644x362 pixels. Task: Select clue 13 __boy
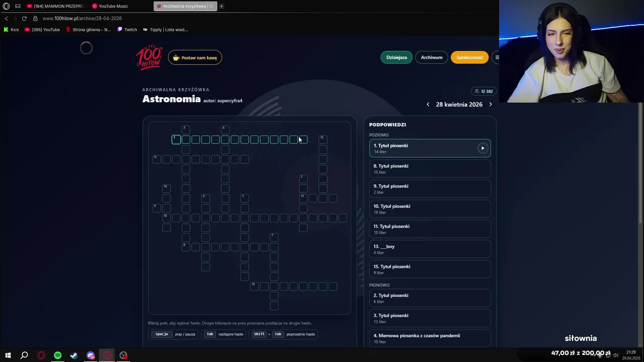(x=430, y=249)
